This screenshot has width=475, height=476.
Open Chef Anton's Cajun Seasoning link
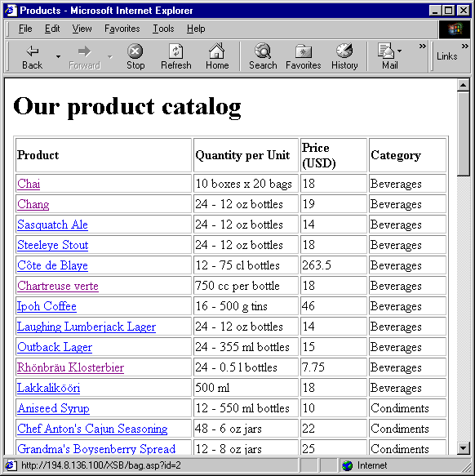92,429
